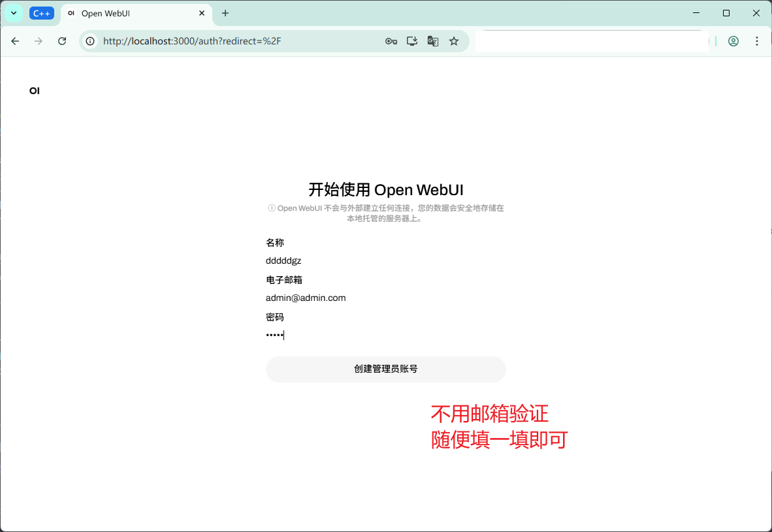Viewport: 772px width, 532px height.
Task: Open the Chrome three-dot menu
Action: (x=757, y=41)
